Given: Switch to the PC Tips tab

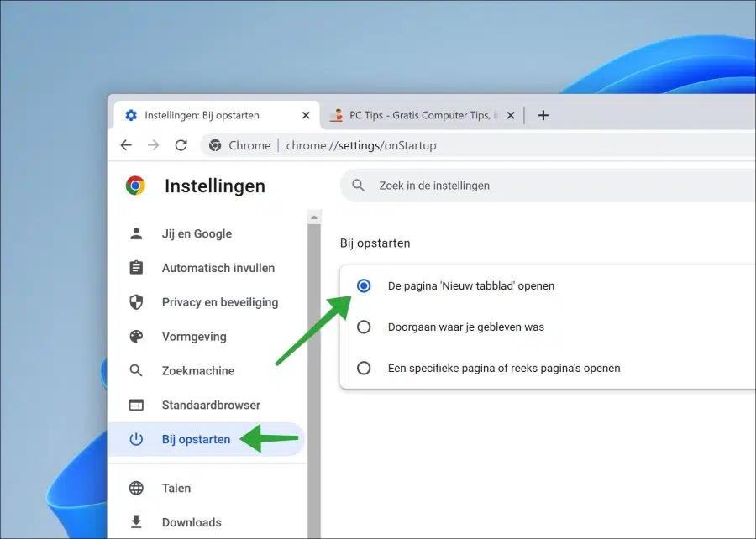Looking at the screenshot, I should [x=423, y=115].
